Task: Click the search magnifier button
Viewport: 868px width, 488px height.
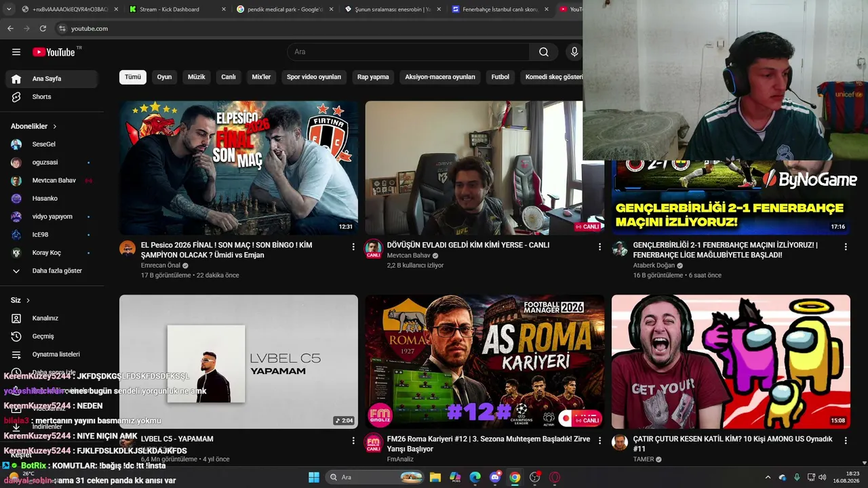Action: pos(544,52)
